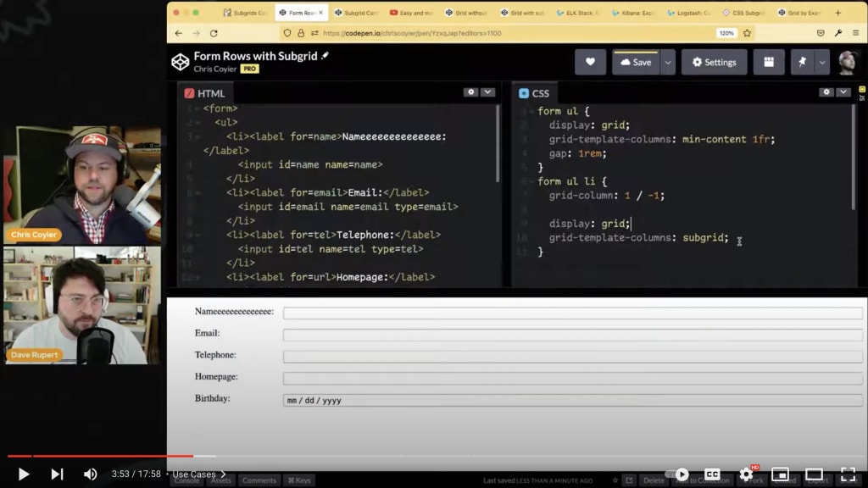Click the codepen.io URL address bar

[x=413, y=33]
